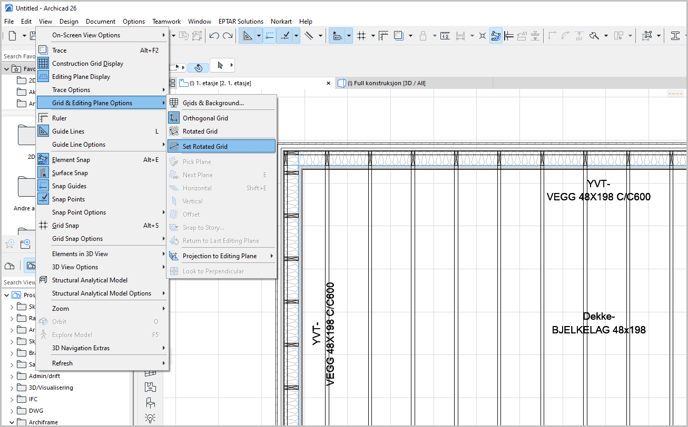Open the Document menu

[100, 21]
